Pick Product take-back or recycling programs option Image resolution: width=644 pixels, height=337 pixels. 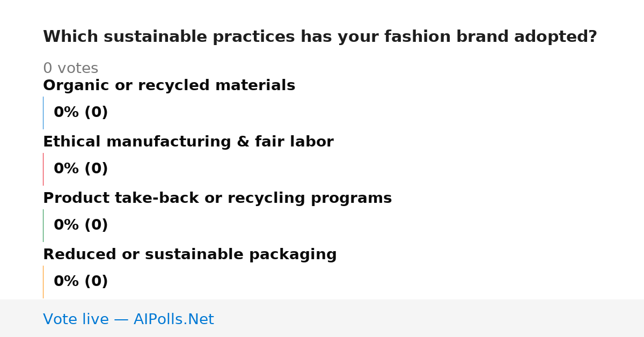point(217,198)
